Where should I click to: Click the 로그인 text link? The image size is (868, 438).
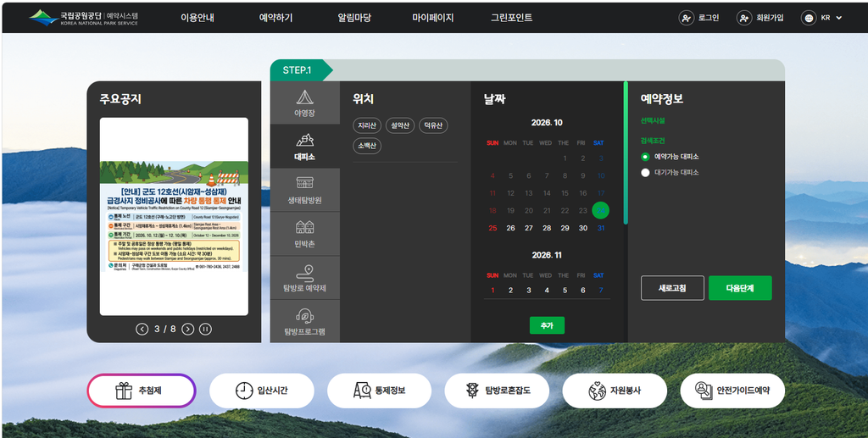click(709, 18)
